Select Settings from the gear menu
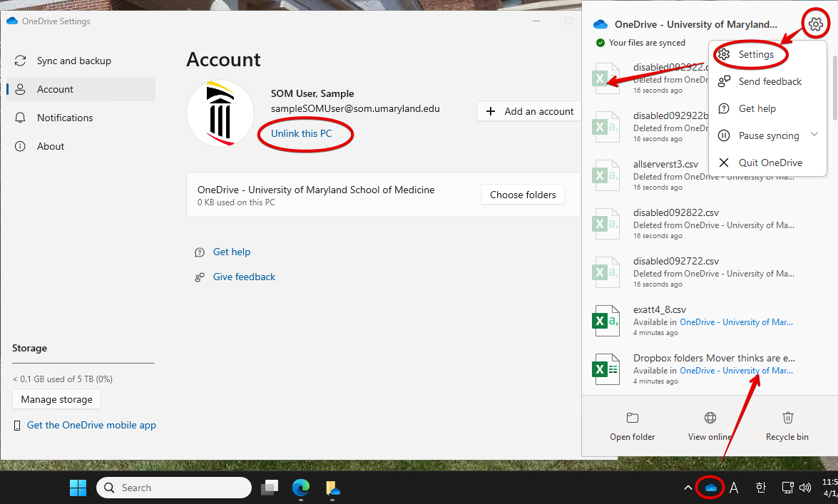Screen dimensions: 838x504 pyautogui.click(x=755, y=54)
